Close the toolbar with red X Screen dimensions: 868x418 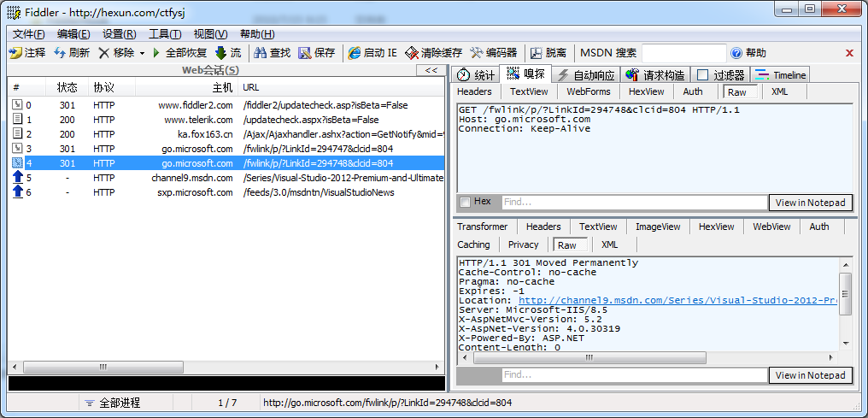coord(850,53)
